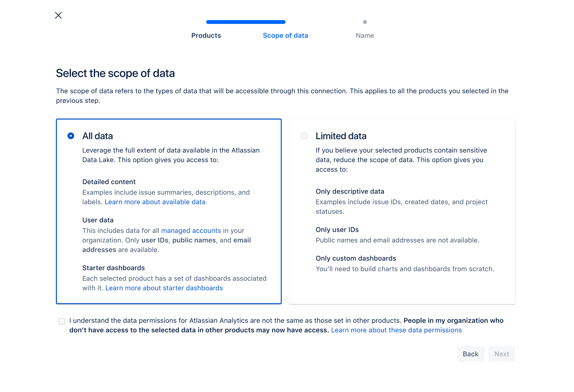Select the All data option
The height and width of the screenshot is (392, 574).
pos(71,136)
